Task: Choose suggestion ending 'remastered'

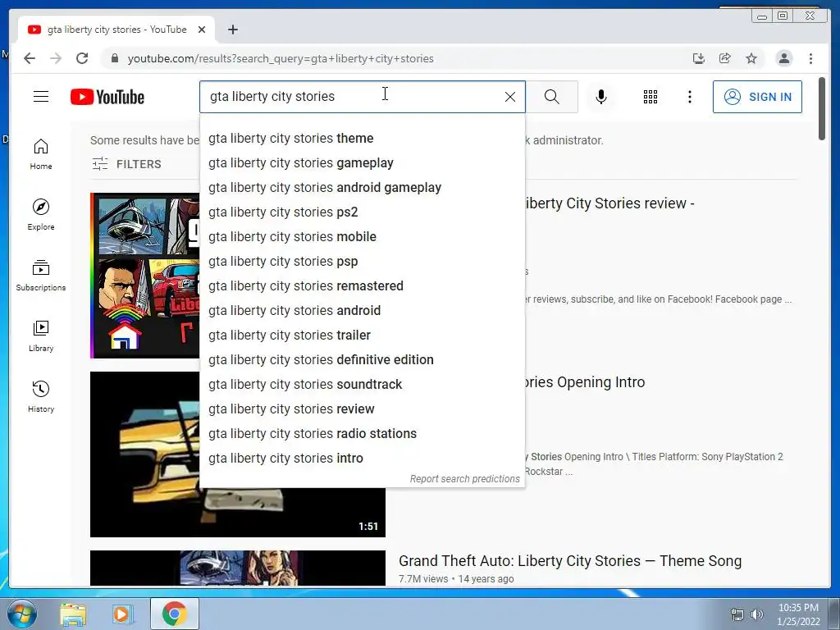Action: pyautogui.click(x=362, y=286)
